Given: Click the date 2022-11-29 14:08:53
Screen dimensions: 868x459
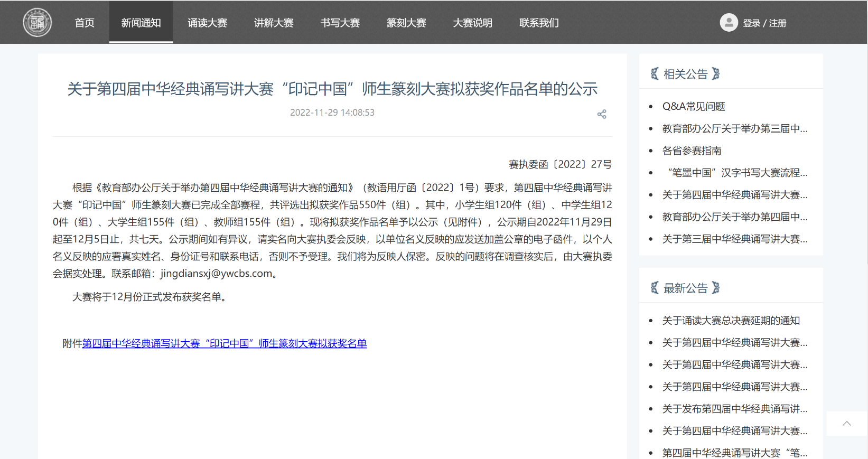Looking at the screenshot, I should point(332,113).
